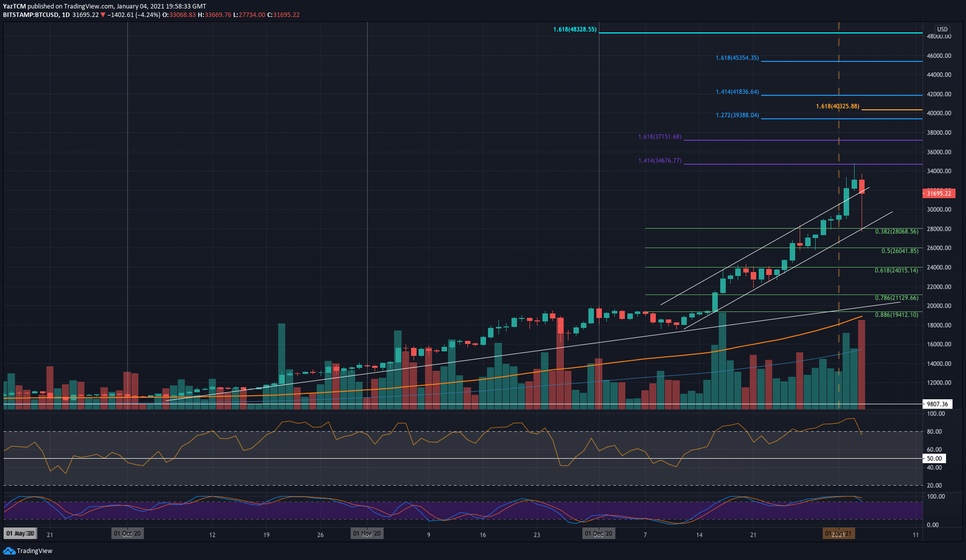The image size is (966, 560).
Task: Click the latest red daily candle
Action: [862, 187]
